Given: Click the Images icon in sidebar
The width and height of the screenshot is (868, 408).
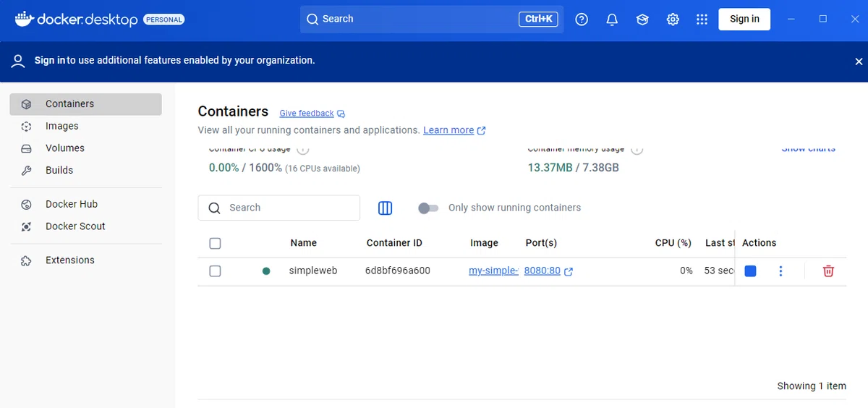Looking at the screenshot, I should point(26,126).
